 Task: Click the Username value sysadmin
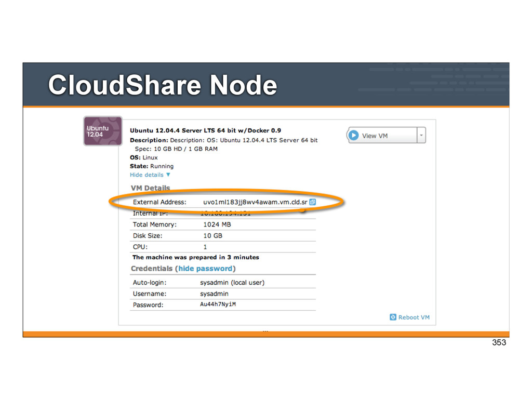pos(214,294)
